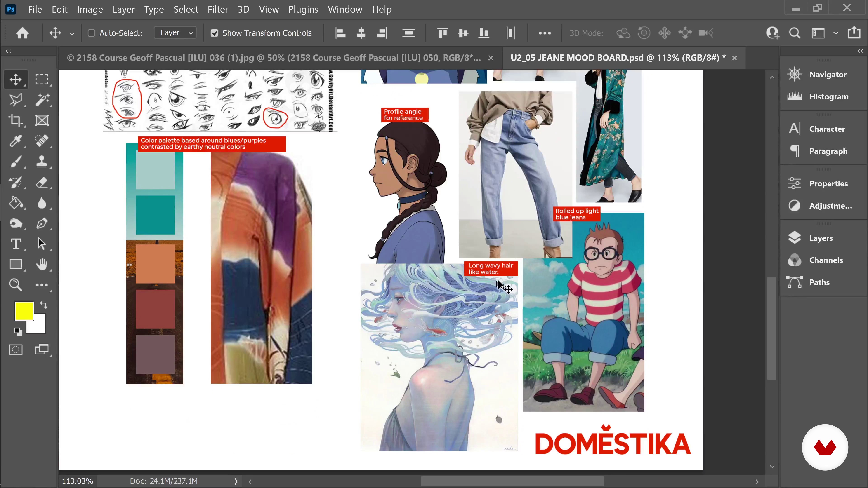The height and width of the screenshot is (488, 868).
Task: Select the Type tool
Action: coord(16,244)
